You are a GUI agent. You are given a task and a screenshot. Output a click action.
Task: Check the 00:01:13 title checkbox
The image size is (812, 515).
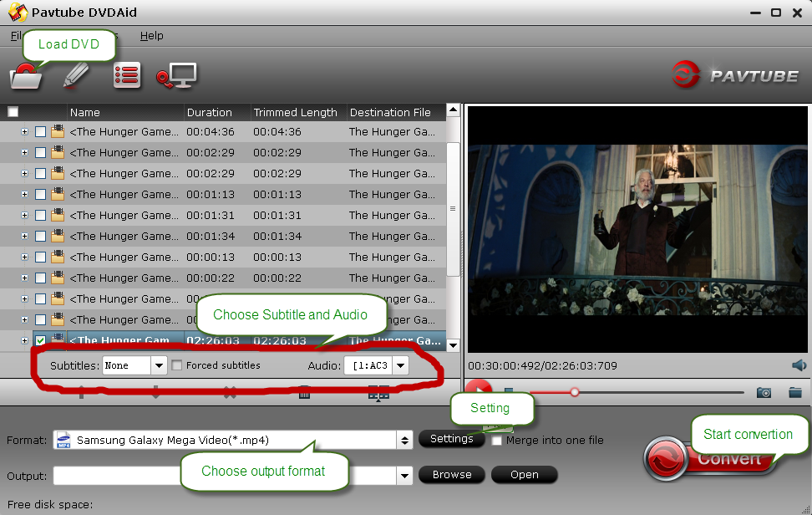pyautogui.click(x=40, y=194)
